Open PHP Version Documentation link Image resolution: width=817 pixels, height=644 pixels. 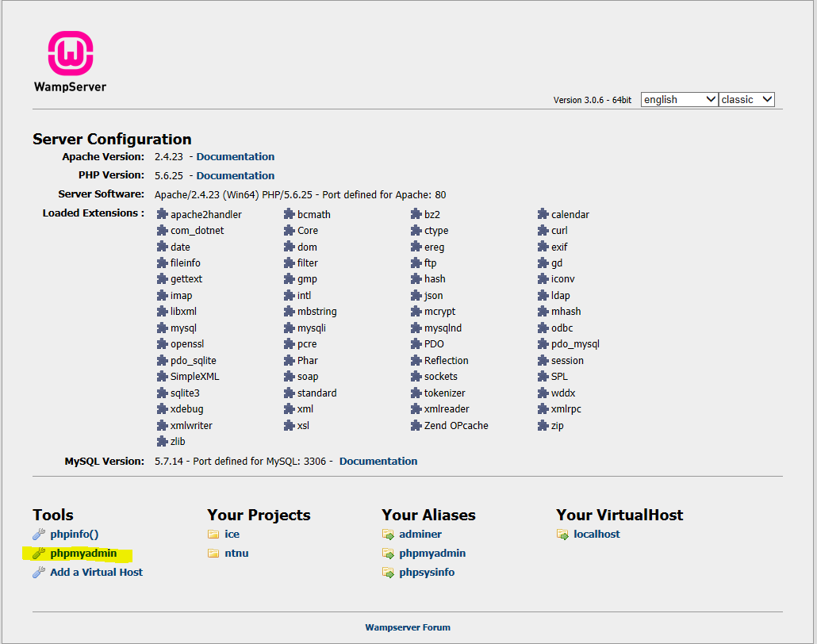tap(235, 175)
